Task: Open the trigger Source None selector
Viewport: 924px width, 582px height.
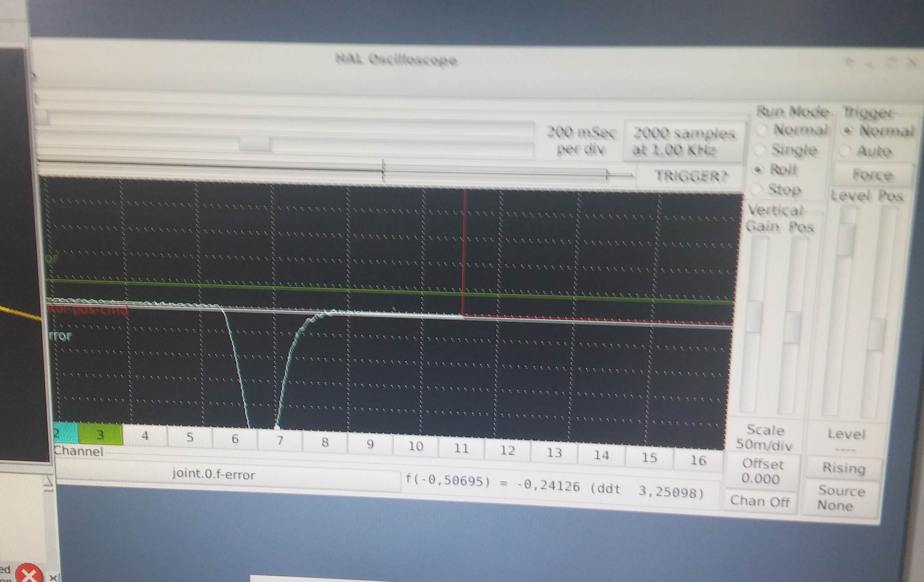Action: pos(841,498)
